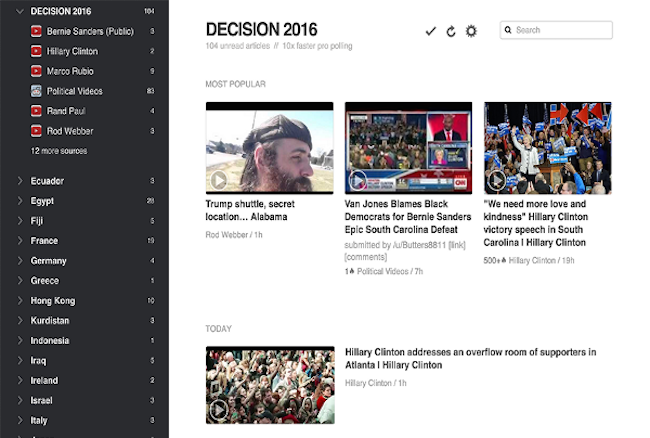
Task: Open the Rod Webber feed in sidebar
Action: (70, 131)
